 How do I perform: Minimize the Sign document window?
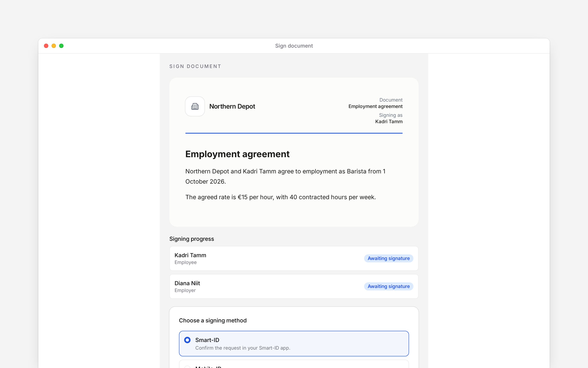point(54,46)
